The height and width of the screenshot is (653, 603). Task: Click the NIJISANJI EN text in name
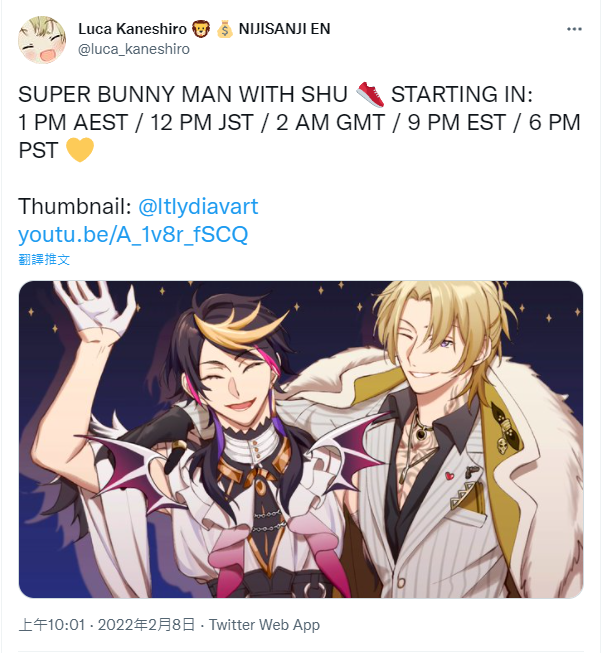[x=284, y=29]
